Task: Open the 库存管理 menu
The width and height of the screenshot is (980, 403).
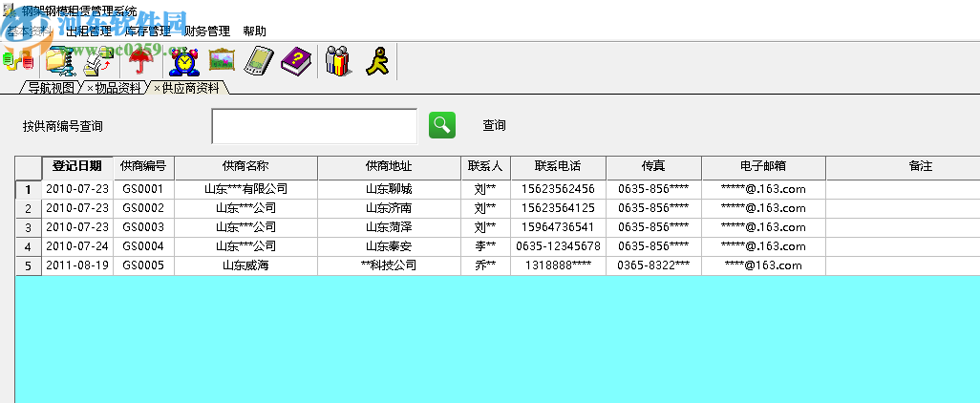Action: [x=148, y=32]
